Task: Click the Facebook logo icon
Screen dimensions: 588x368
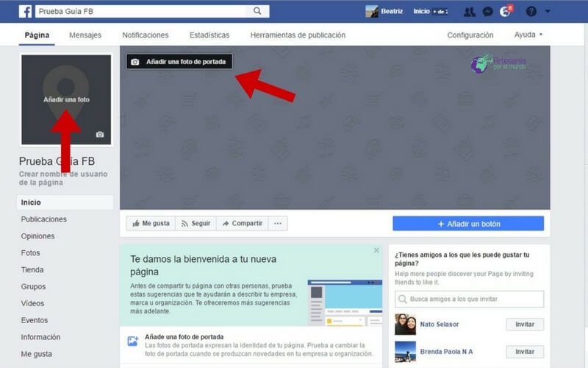Action: pyautogui.click(x=26, y=11)
